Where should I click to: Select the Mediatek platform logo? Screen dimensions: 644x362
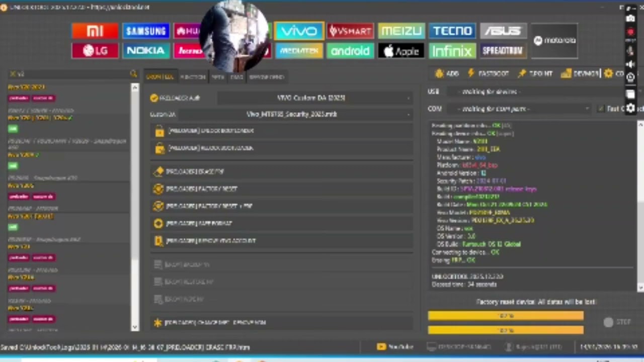tap(299, 51)
